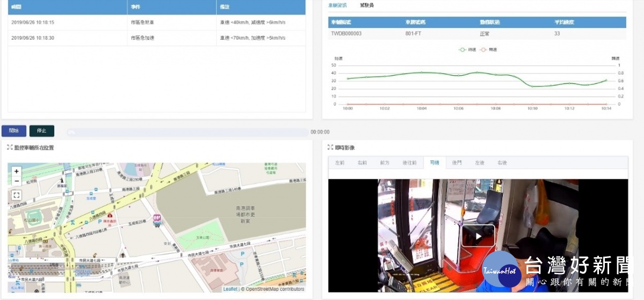
Task: Select the 車輛資訊 tab
Action: point(338,5)
